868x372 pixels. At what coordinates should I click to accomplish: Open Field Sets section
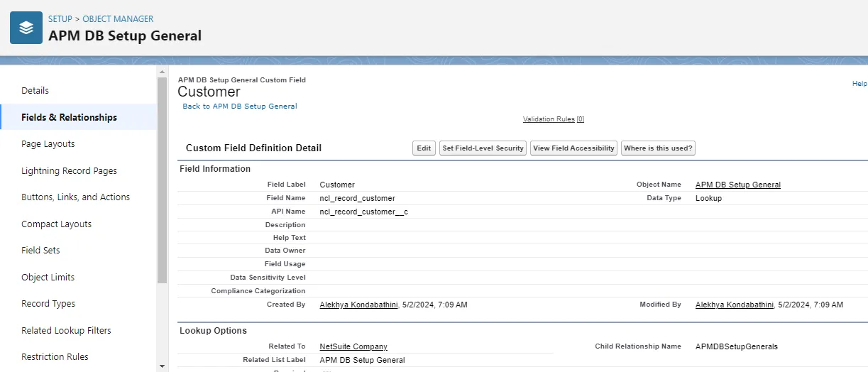(x=41, y=251)
